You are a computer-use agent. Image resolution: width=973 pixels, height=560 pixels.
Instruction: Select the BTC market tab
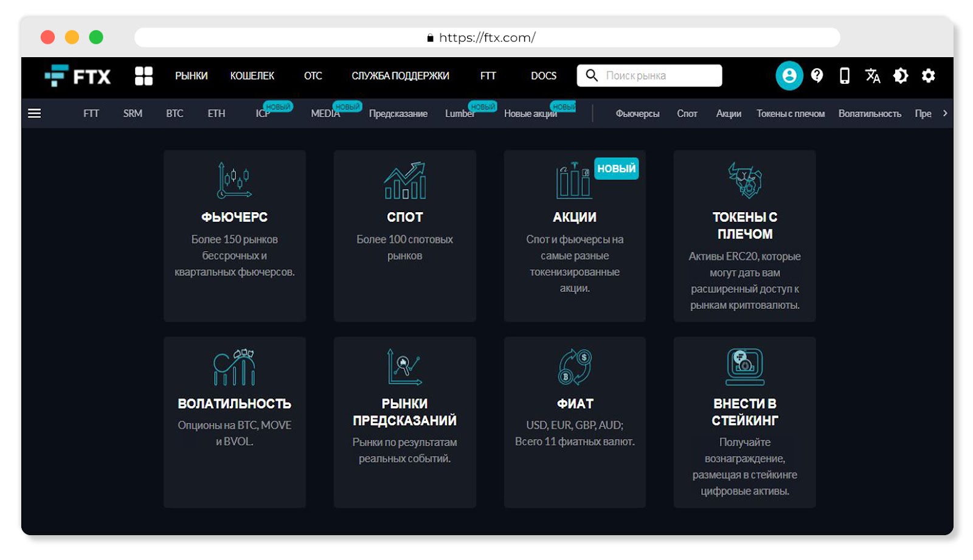pyautogui.click(x=175, y=113)
